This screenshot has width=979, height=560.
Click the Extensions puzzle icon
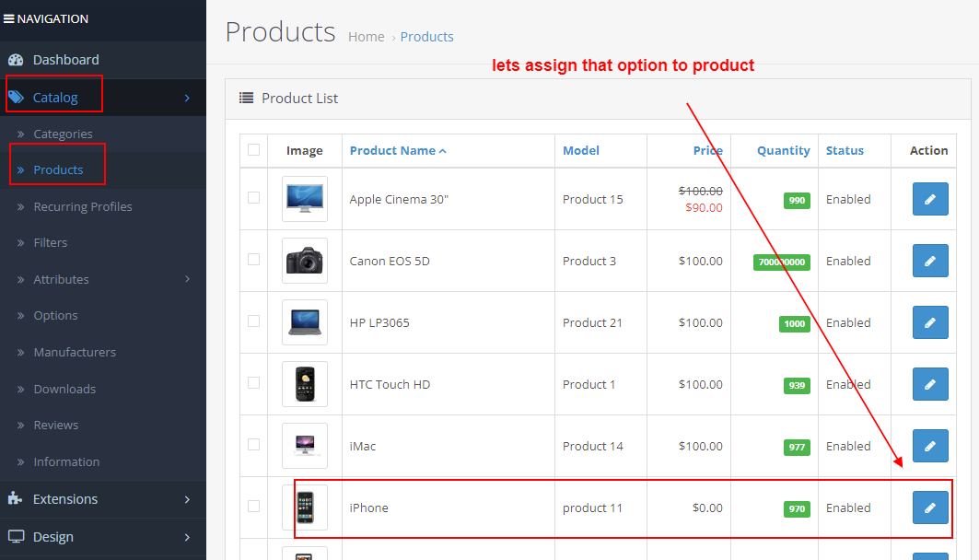click(x=14, y=498)
